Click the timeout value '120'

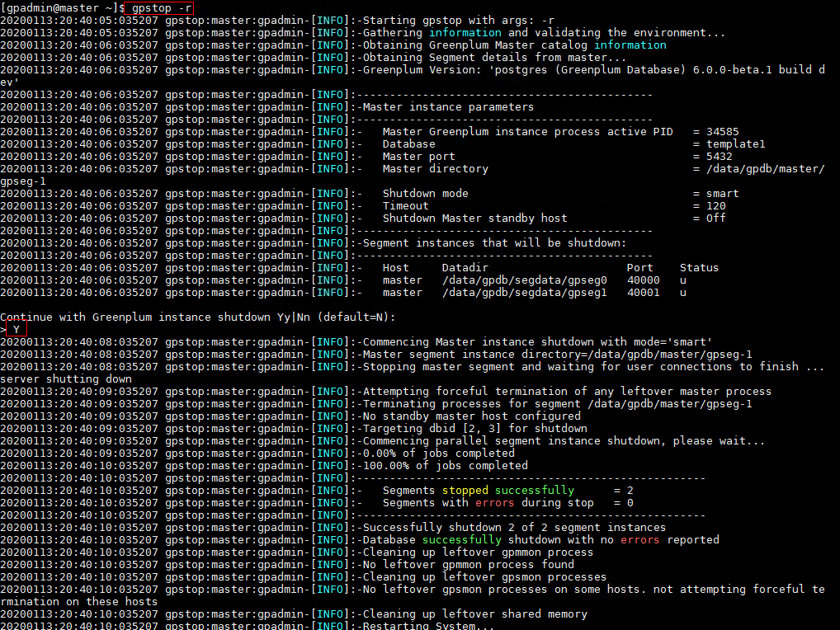click(715, 205)
